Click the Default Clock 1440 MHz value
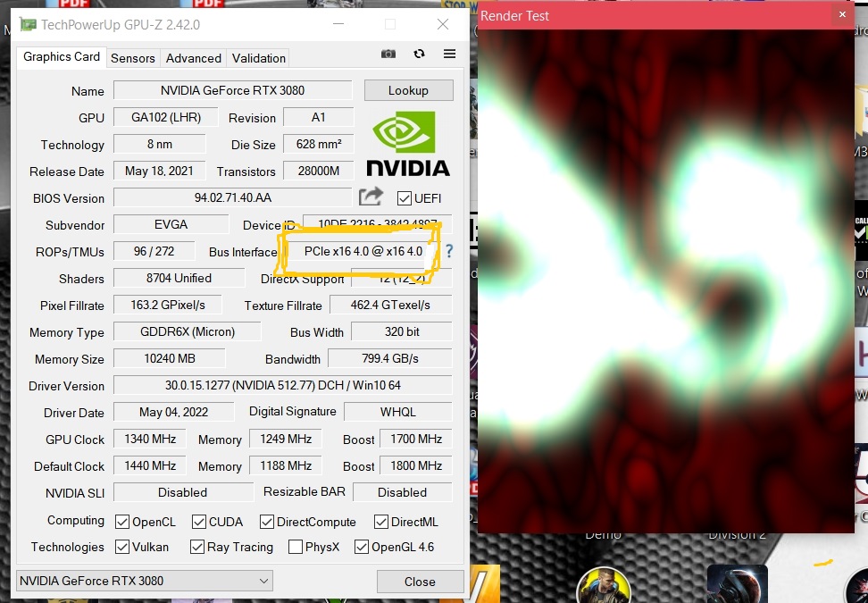This screenshot has height=603, width=868. tap(149, 465)
